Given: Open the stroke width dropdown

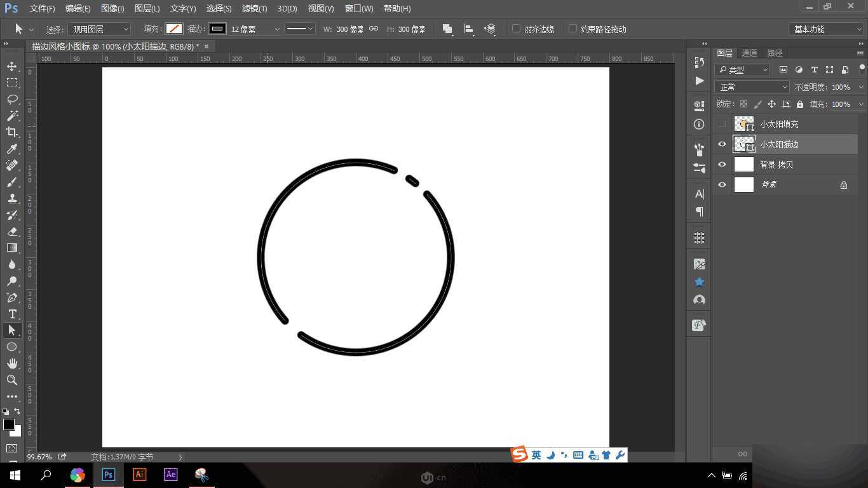Looking at the screenshot, I should point(276,29).
